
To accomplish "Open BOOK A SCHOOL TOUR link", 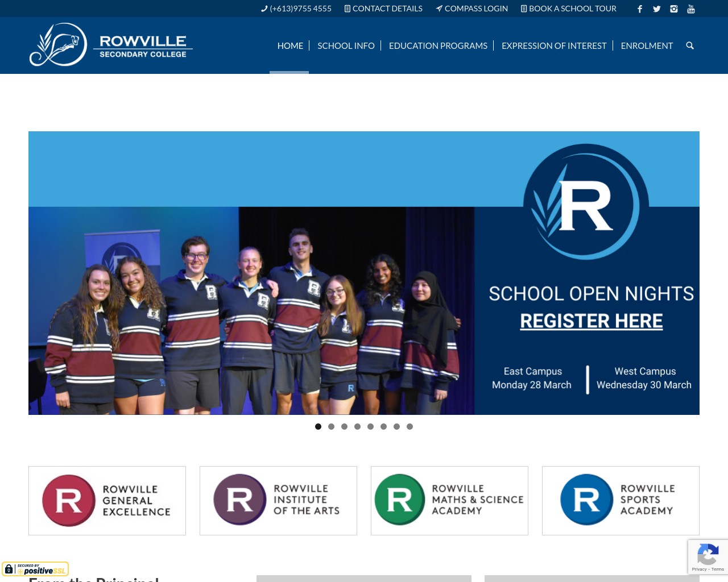I will tap(568, 9).
